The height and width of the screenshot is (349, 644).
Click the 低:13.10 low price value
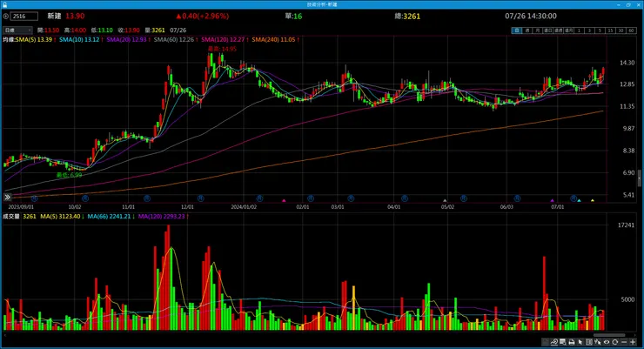coord(102,30)
